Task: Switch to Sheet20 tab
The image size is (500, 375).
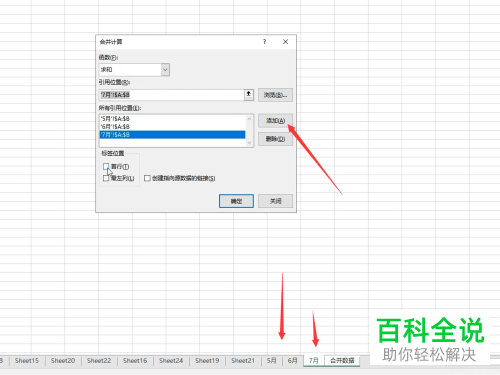Action: pyautogui.click(x=63, y=361)
